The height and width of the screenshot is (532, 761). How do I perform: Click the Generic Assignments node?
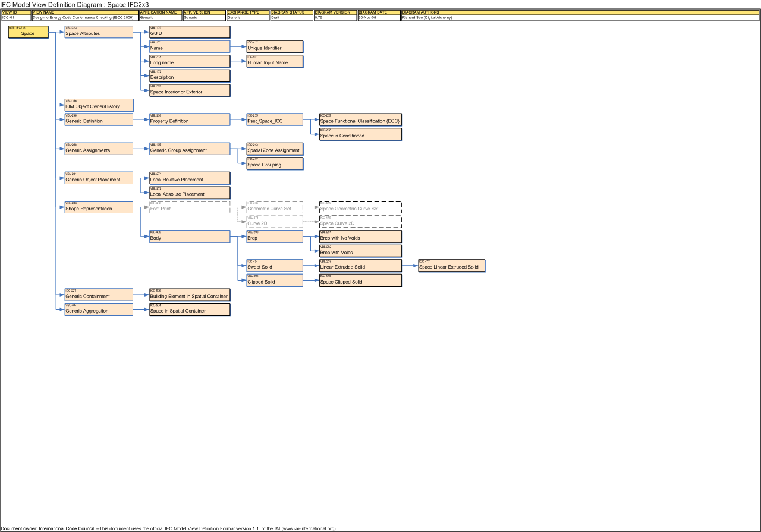click(99, 149)
